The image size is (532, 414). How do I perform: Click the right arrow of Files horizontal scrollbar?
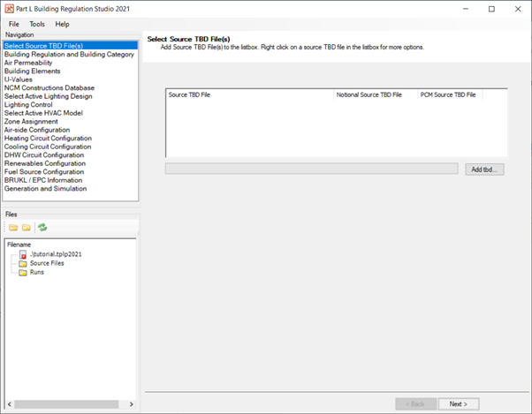point(132,404)
